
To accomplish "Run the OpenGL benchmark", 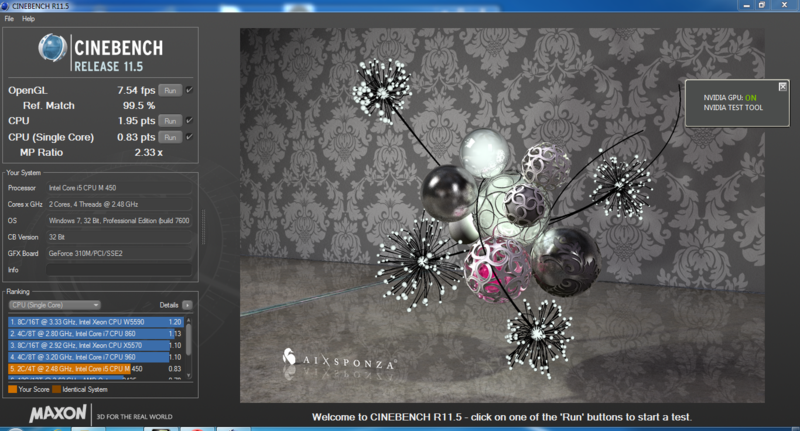I will pos(170,90).
